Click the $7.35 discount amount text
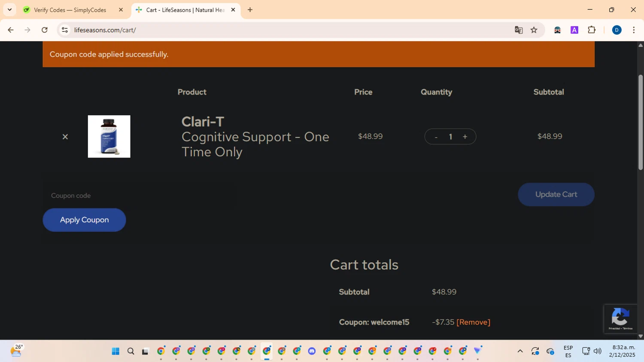The width and height of the screenshot is (644, 362). [x=443, y=322]
